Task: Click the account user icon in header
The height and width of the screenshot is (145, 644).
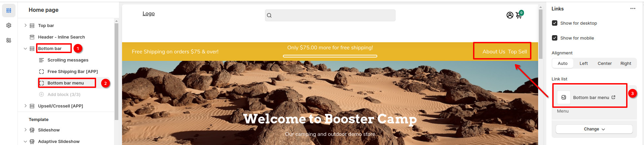Action: pos(510,15)
